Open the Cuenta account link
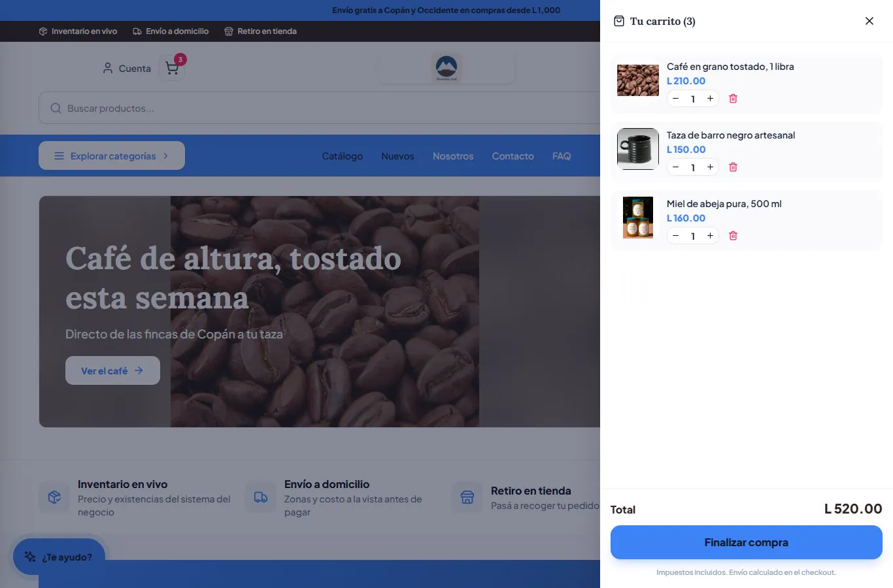The image size is (893, 588). pyautogui.click(x=127, y=68)
